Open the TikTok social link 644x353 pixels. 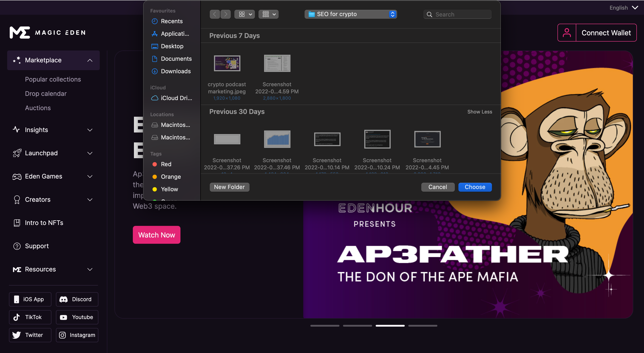(x=30, y=317)
